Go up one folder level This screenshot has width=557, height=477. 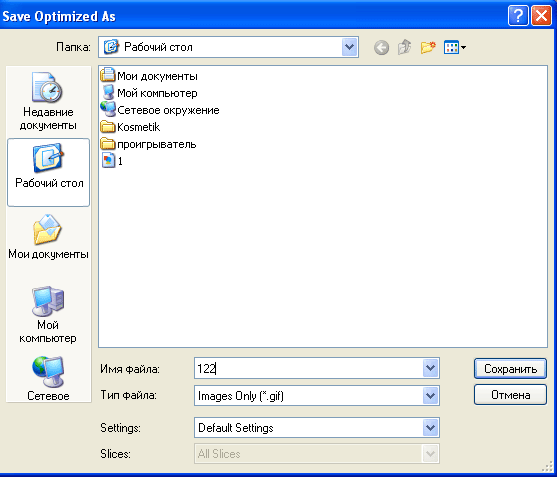pyautogui.click(x=404, y=47)
